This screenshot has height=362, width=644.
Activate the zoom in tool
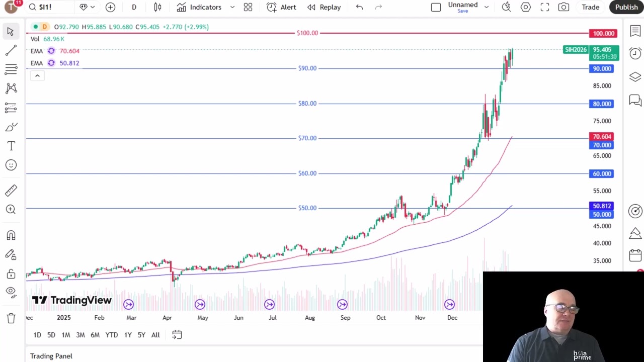point(11,209)
